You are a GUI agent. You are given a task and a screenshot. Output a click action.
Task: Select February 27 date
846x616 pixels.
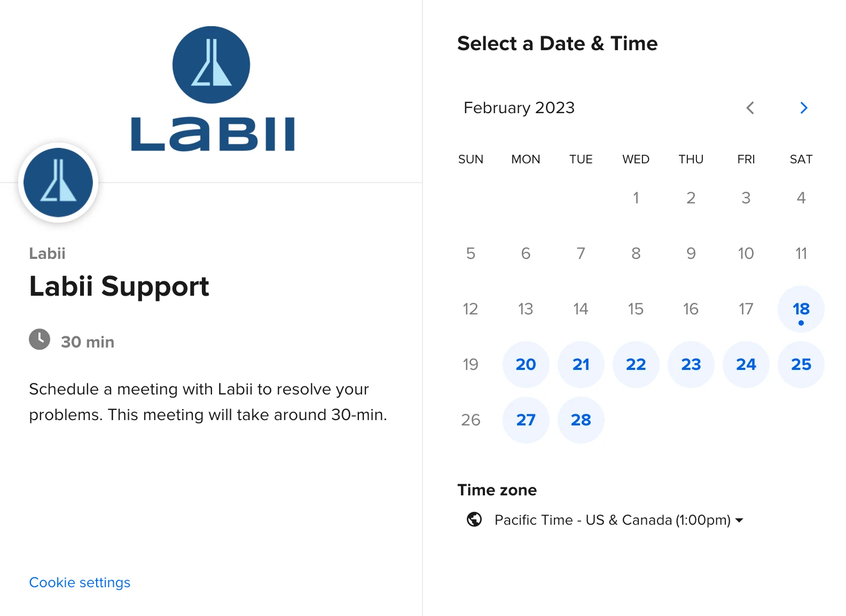(x=526, y=420)
